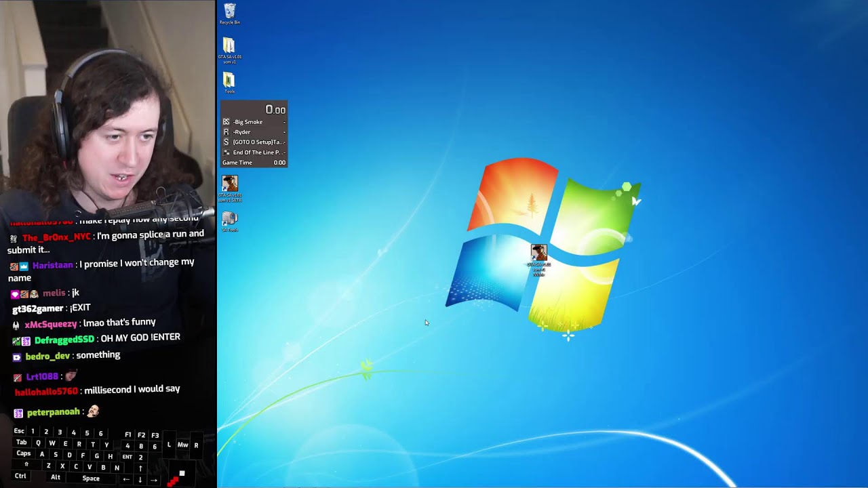Click the webcam feed of the streamer
Screen dimensions: 868x488
[108, 108]
